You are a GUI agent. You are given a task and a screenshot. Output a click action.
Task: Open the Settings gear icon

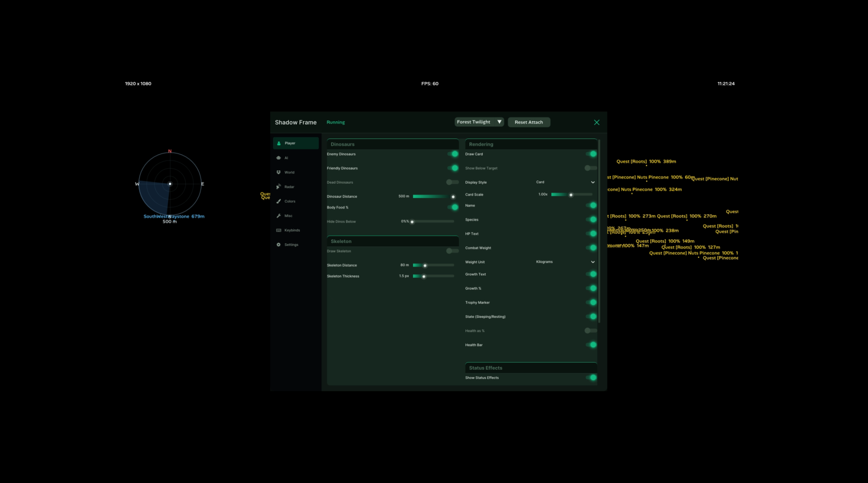point(279,245)
